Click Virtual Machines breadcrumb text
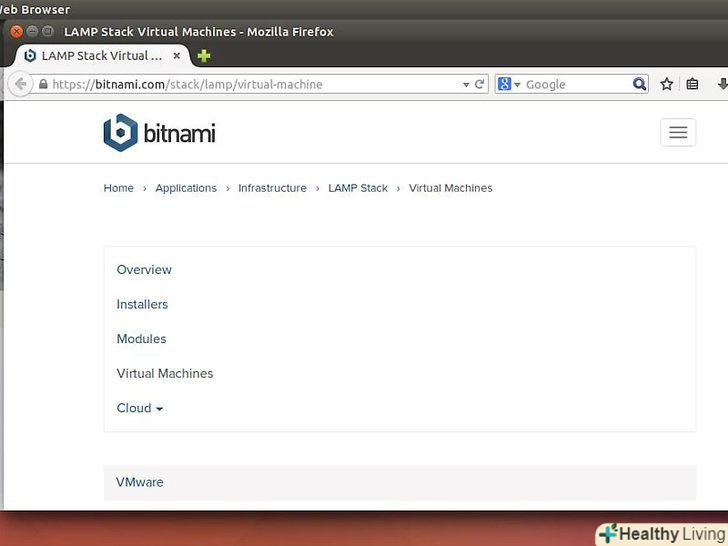728x546 pixels. (450, 188)
